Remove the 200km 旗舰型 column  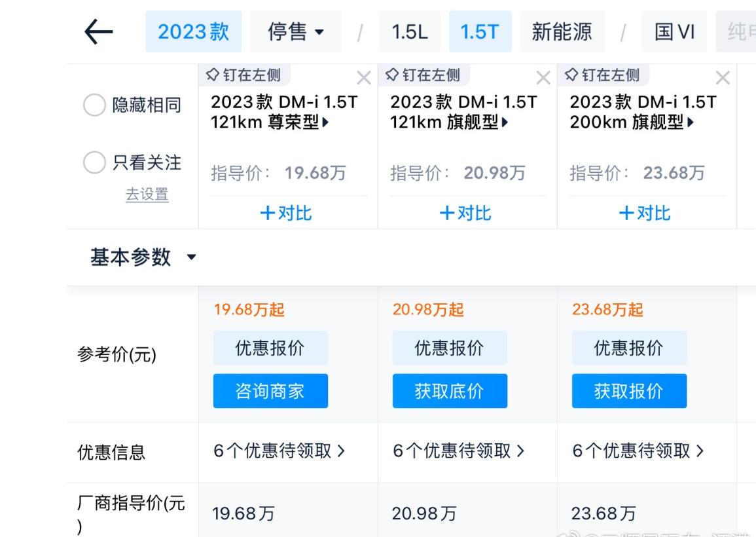click(x=722, y=78)
